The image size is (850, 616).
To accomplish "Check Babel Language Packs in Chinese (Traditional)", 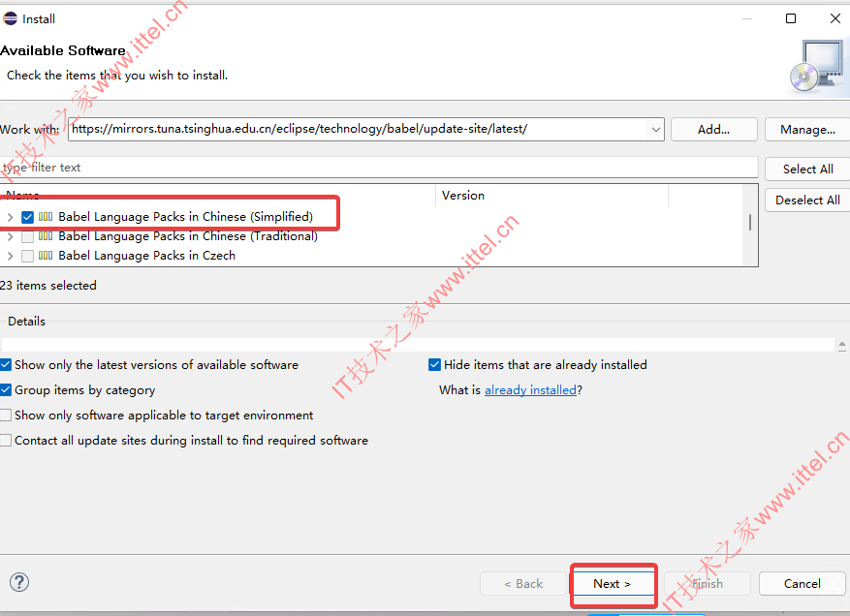I will [28, 236].
